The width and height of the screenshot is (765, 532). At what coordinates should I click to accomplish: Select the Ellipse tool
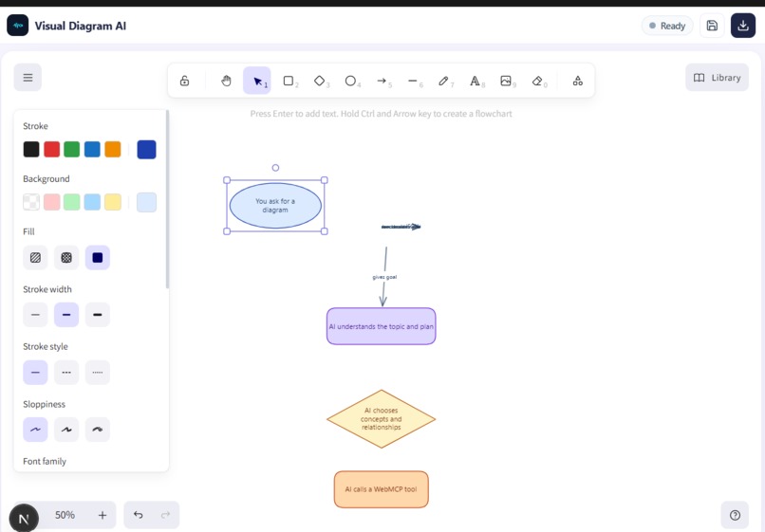click(x=350, y=81)
